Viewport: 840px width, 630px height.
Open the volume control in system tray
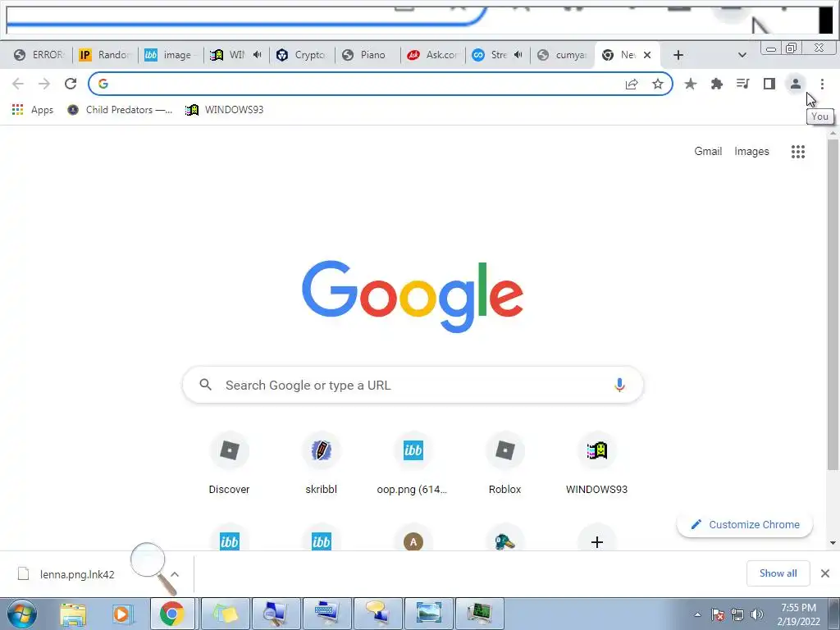pyautogui.click(x=757, y=614)
